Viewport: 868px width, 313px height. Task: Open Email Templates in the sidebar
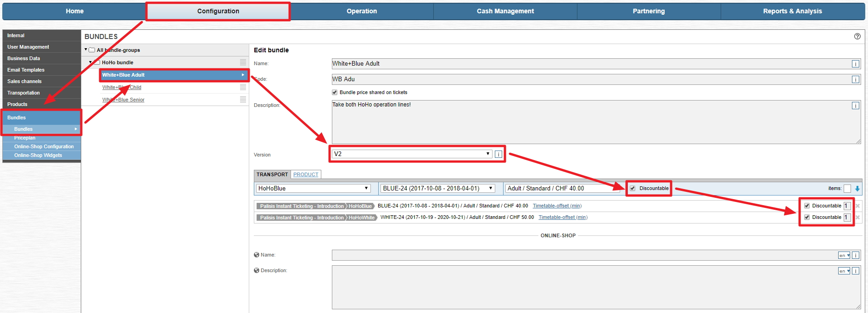42,70
